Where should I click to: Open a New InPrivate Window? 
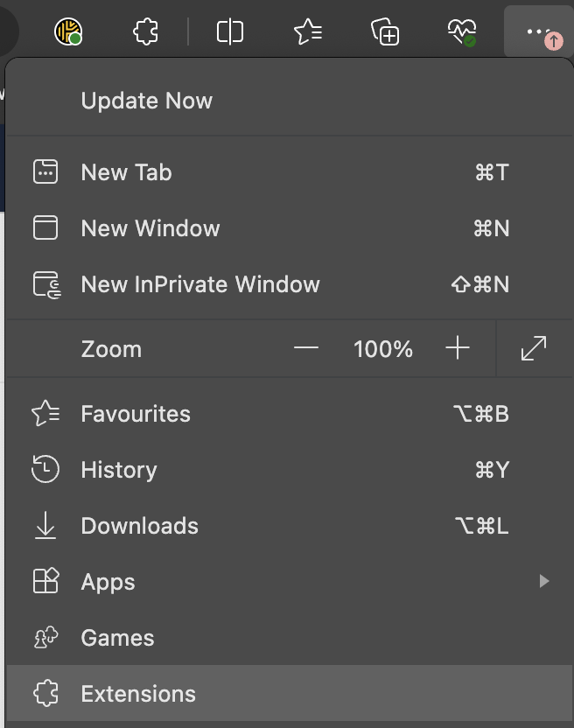click(200, 284)
